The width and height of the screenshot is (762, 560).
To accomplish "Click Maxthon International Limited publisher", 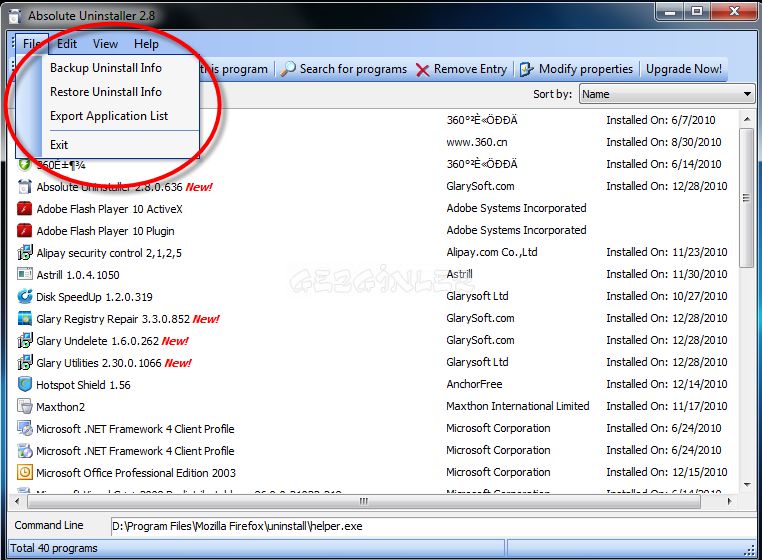I will pos(518,406).
